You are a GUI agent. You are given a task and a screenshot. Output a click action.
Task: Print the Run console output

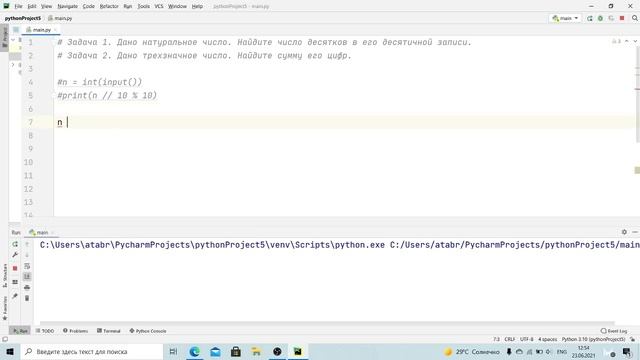click(x=27, y=287)
